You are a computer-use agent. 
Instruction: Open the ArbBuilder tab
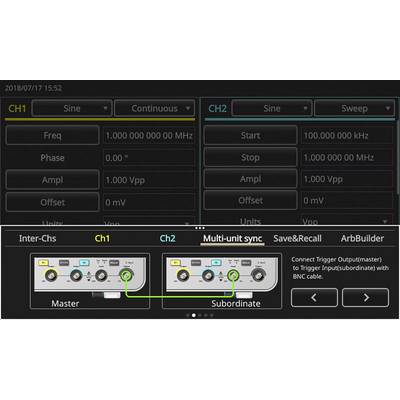click(x=362, y=238)
